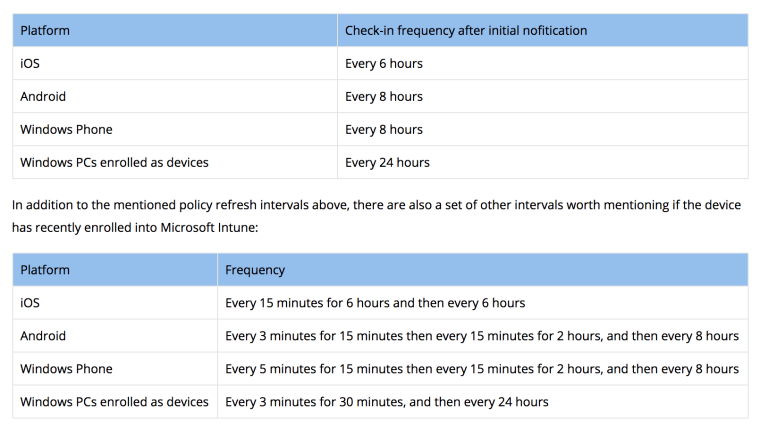Click the iOS cell in the check-in table
The image size is (760, 427).
tap(30, 63)
